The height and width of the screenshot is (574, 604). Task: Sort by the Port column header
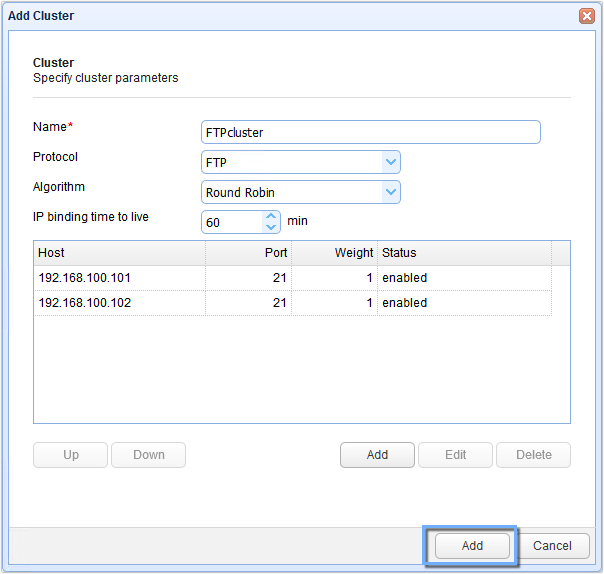point(248,253)
